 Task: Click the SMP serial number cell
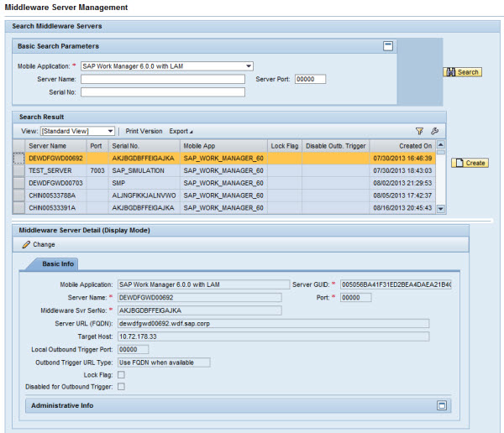point(144,183)
